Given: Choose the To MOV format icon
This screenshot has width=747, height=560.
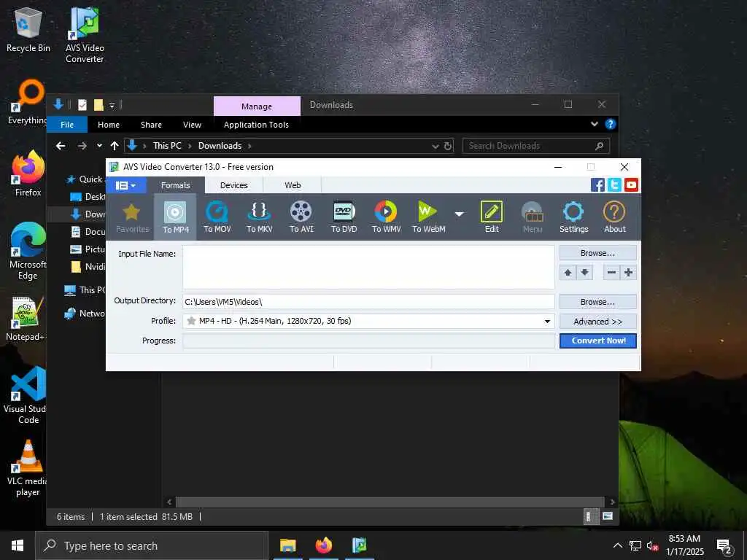Looking at the screenshot, I should (217, 217).
